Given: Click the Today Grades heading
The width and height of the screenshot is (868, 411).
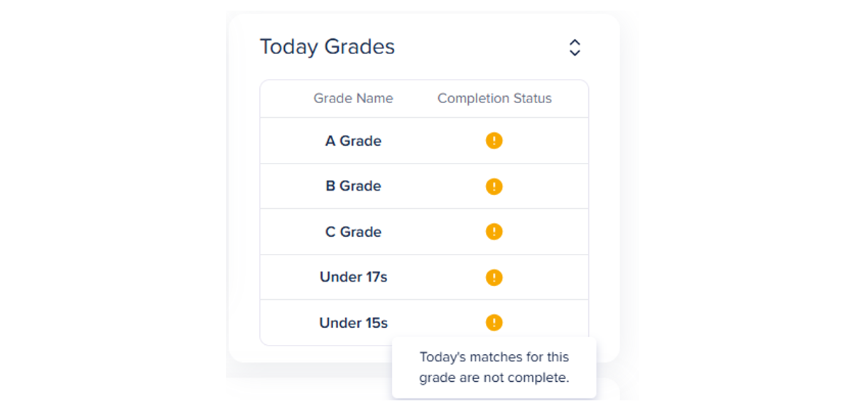Looking at the screenshot, I should click(x=327, y=47).
